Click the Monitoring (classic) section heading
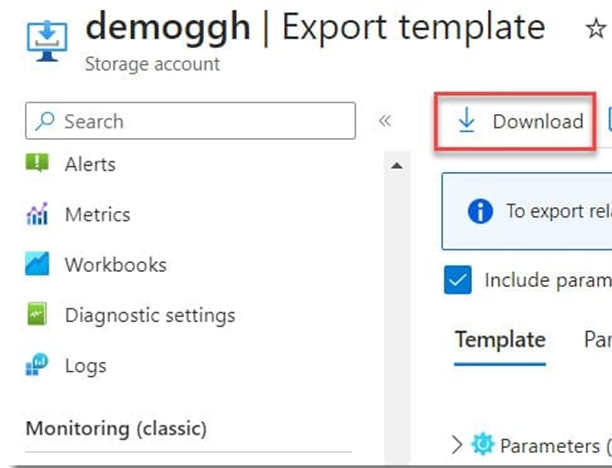 pyautogui.click(x=116, y=429)
